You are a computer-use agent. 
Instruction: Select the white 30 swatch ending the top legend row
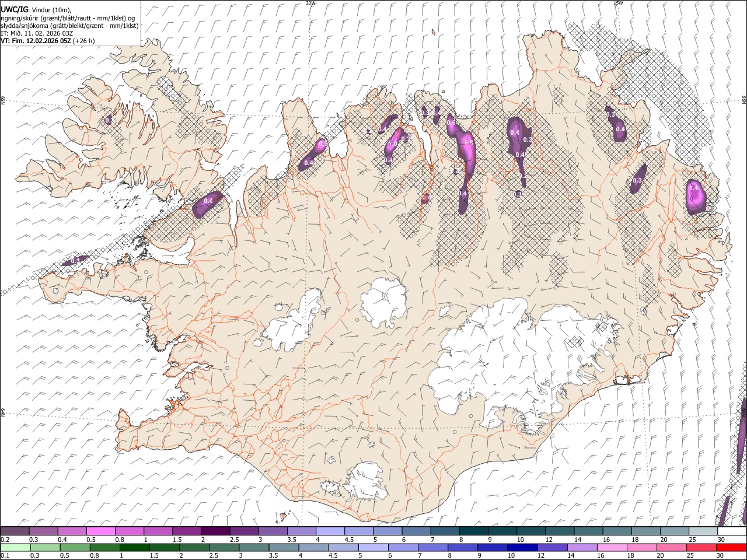point(731,531)
